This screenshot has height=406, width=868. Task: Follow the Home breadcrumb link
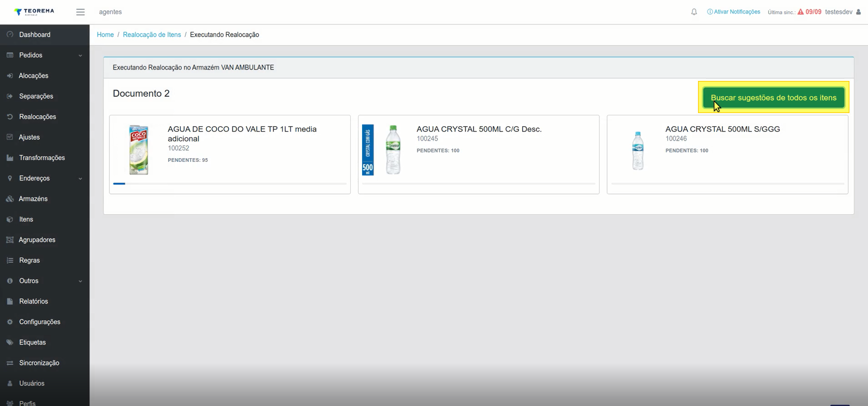105,35
